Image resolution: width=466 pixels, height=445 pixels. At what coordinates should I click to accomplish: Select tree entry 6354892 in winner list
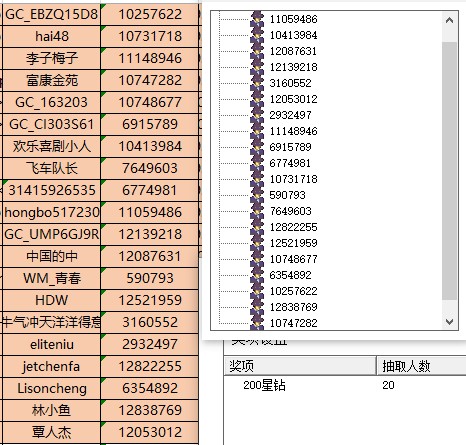290,275
